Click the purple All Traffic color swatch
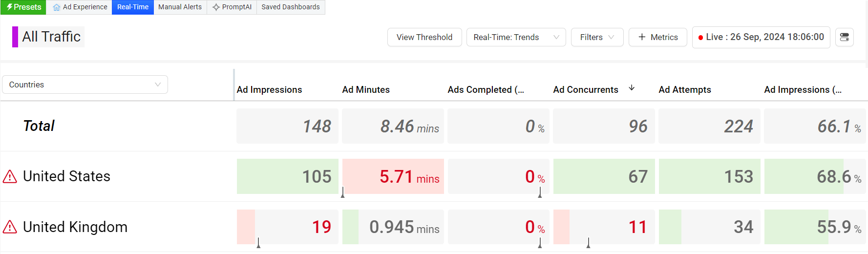Screen dimensions: 868x254 coord(15,37)
